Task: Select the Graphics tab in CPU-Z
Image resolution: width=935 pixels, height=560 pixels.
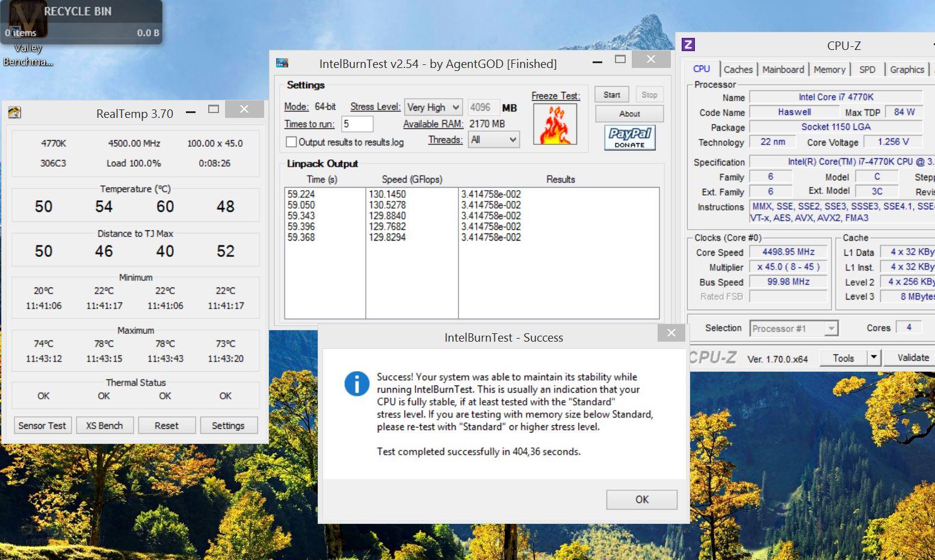Action: (907, 70)
